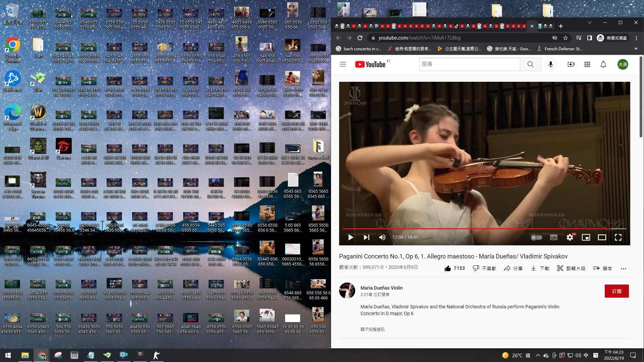
Task: Open the green account avatar menu
Action: click(623, 64)
